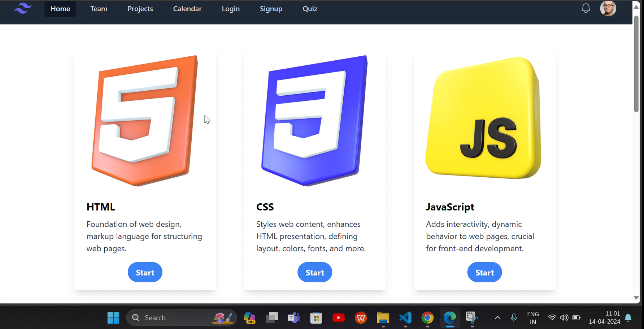The image size is (644, 329).
Task: Open the user profile avatar menu
Action: pos(608,8)
